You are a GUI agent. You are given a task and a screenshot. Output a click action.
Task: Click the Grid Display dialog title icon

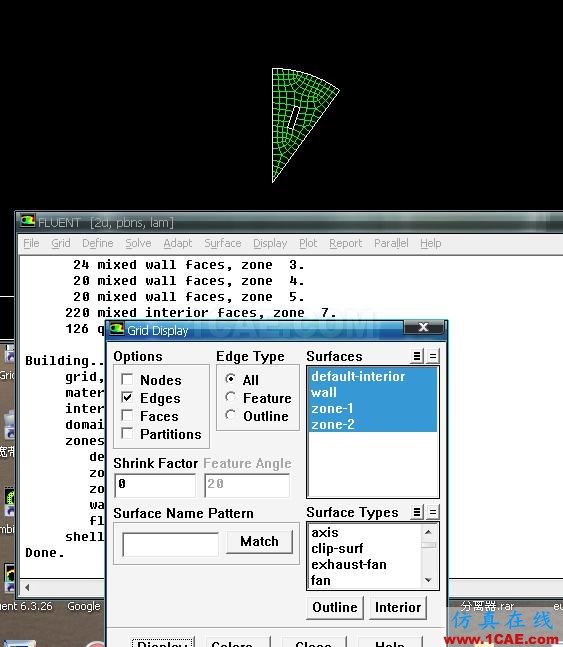117,330
